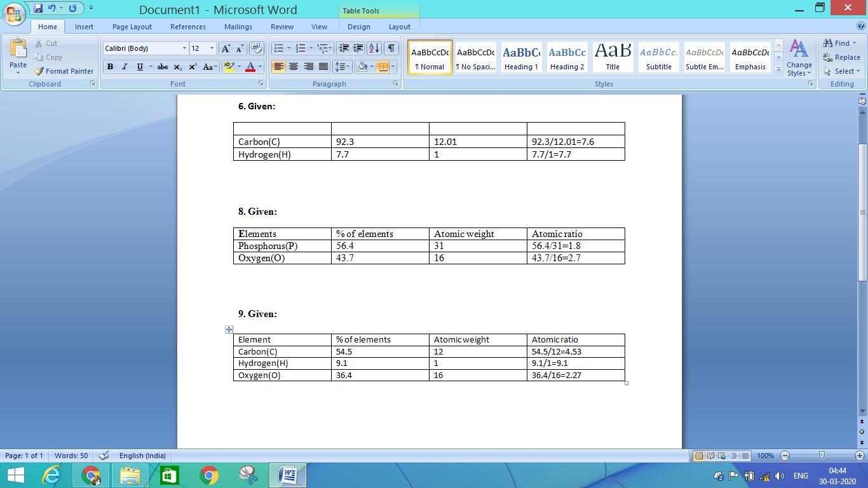Viewport: 868px width, 488px height.
Task: Click the Increase Indent icon
Action: coord(358,48)
